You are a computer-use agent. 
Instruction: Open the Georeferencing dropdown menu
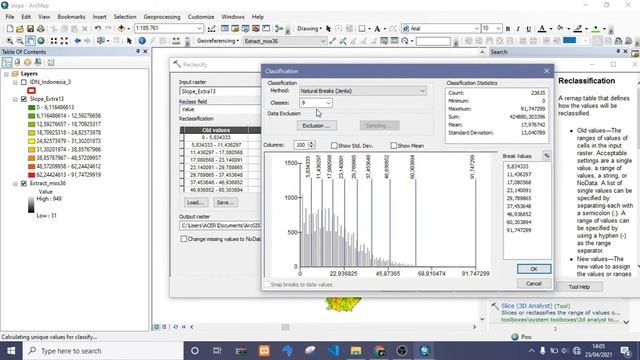tap(218, 41)
